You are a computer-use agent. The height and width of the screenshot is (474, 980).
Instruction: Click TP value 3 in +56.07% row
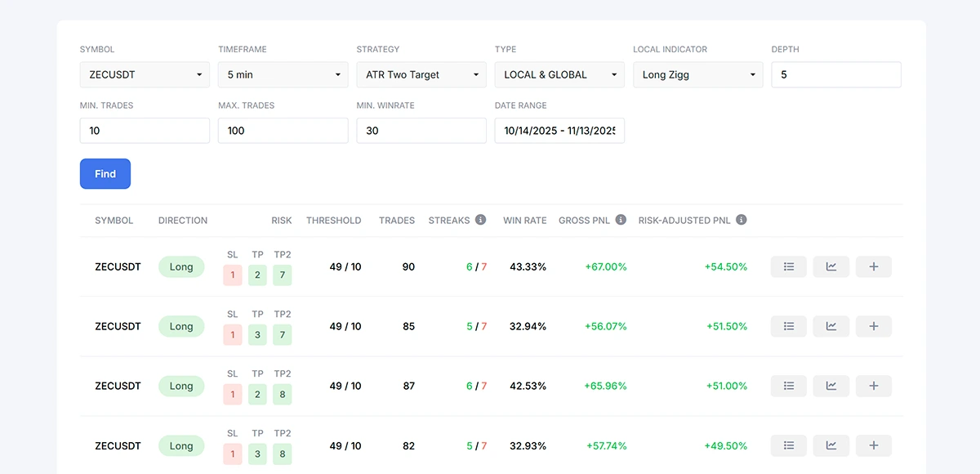pyautogui.click(x=257, y=335)
